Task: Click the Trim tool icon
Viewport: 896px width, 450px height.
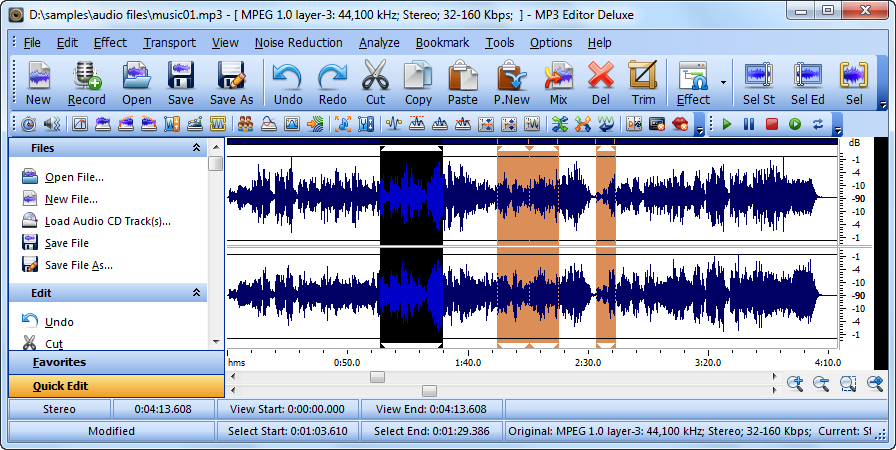Action: click(643, 76)
